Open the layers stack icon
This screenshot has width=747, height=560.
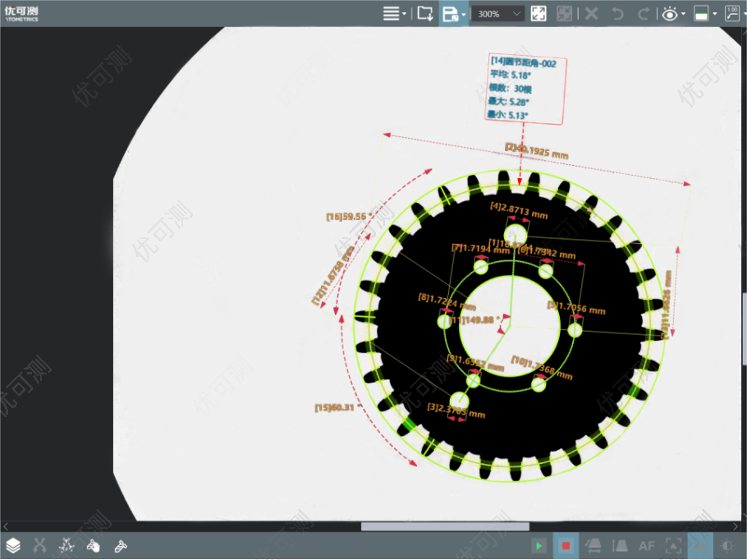coord(13,545)
